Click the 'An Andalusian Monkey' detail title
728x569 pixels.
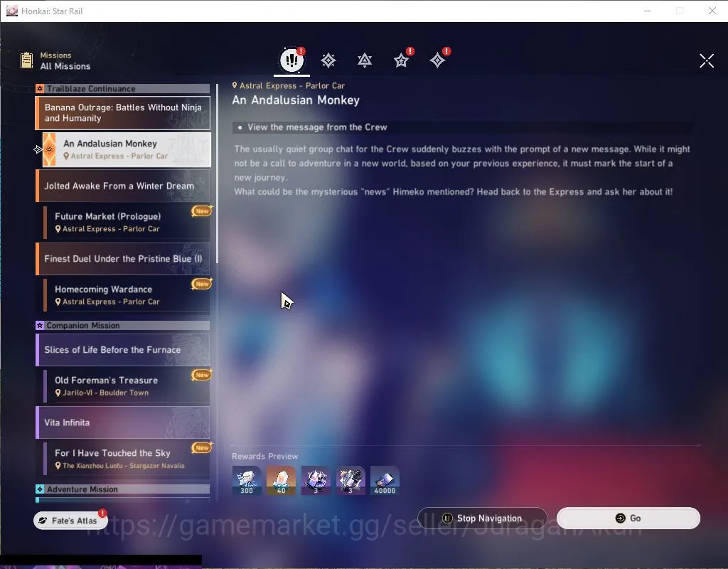coord(296,100)
